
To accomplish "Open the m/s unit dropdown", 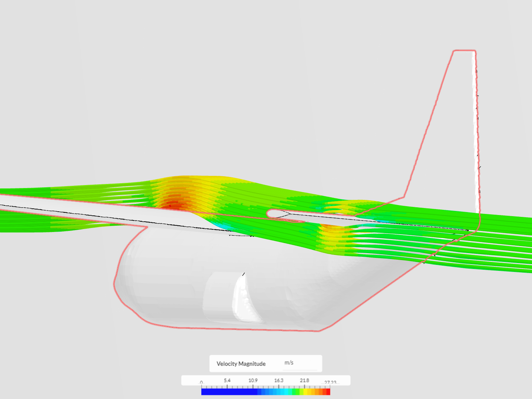I will point(300,363).
